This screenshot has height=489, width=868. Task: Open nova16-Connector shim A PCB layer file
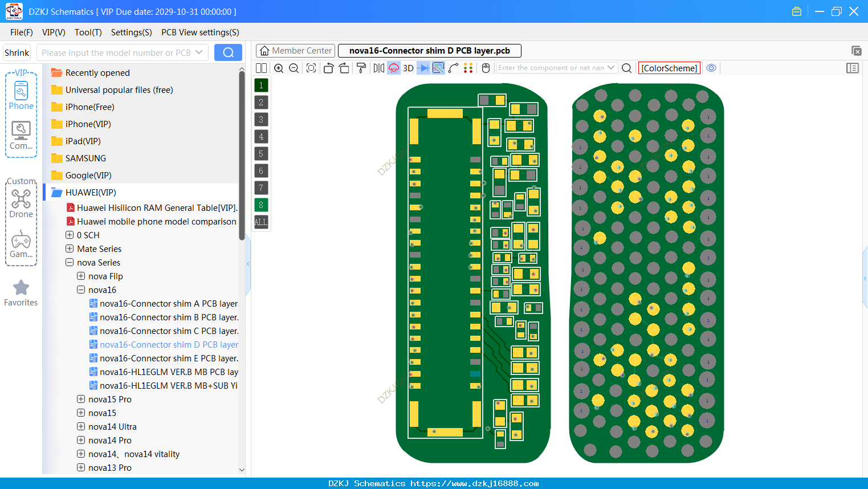point(164,304)
